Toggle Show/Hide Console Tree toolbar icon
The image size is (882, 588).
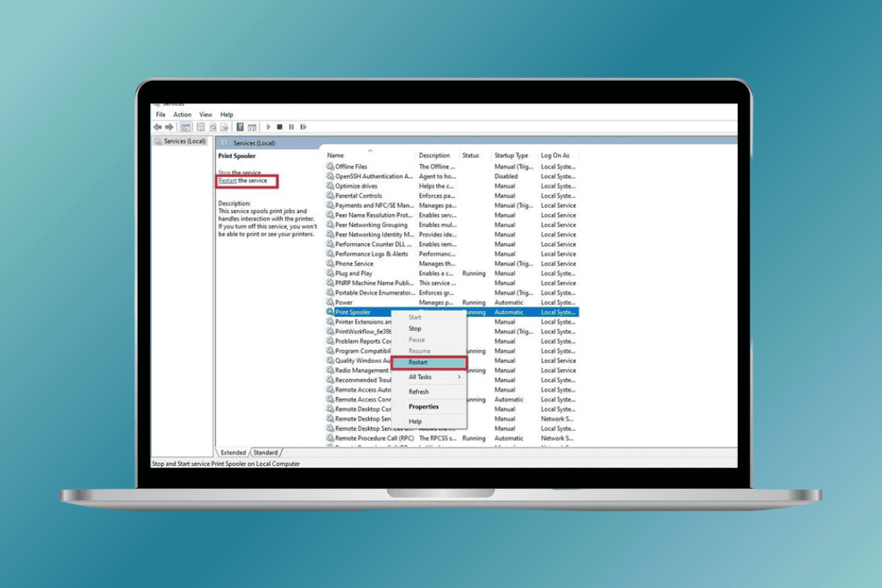tap(186, 127)
